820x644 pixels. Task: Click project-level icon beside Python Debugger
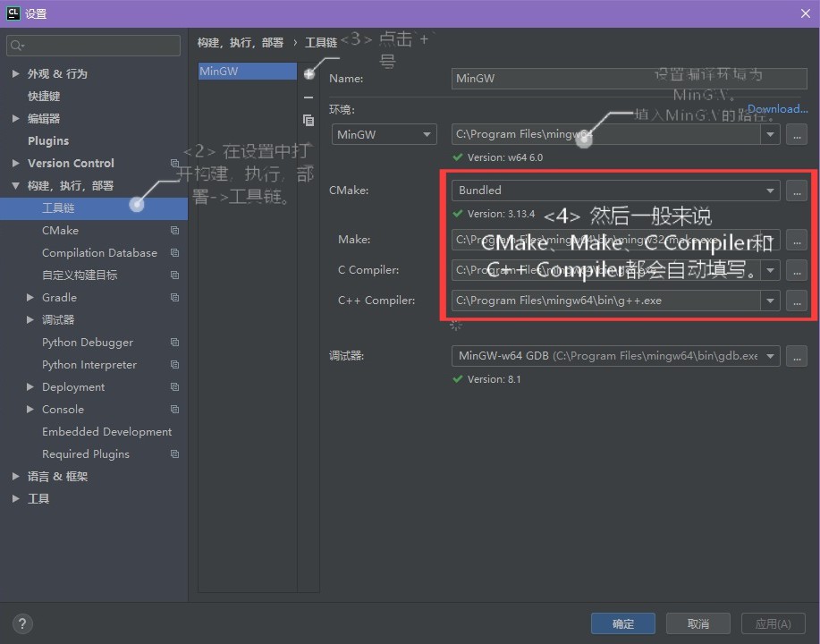point(174,343)
